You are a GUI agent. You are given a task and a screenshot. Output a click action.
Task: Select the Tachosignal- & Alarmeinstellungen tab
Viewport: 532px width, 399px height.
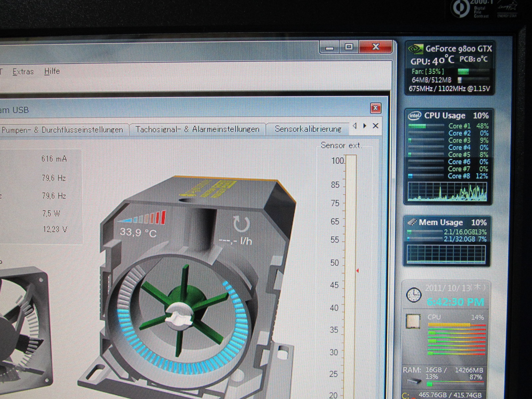(x=197, y=129)
